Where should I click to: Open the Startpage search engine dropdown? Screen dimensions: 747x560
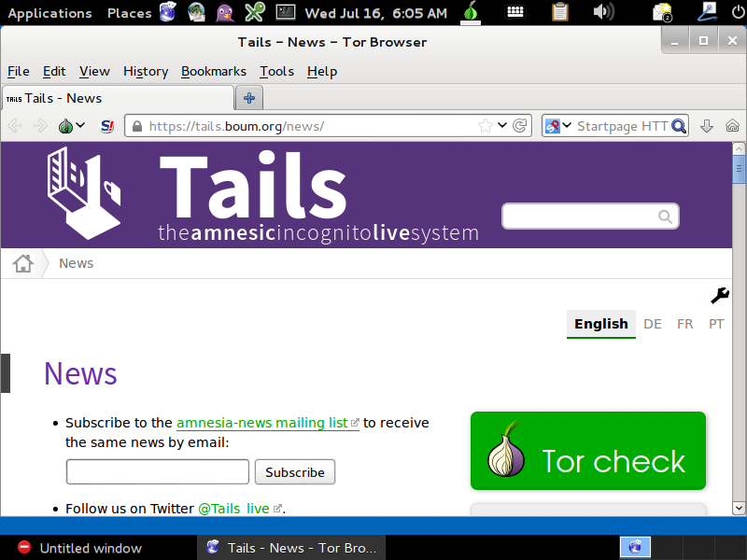(x=557, y=126)
